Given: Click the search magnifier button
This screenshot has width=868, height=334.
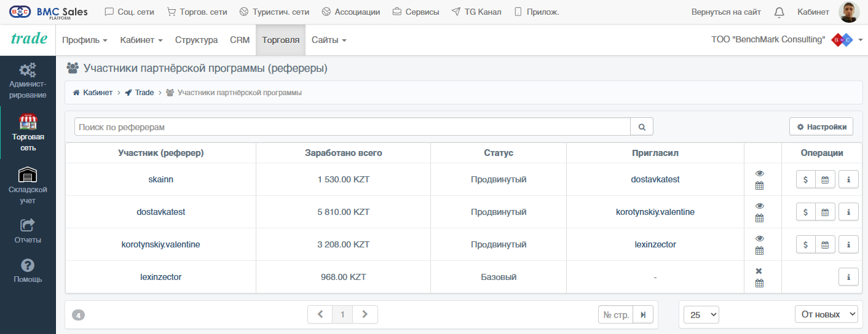Looking at the screenshot, I should coord(642,127).
